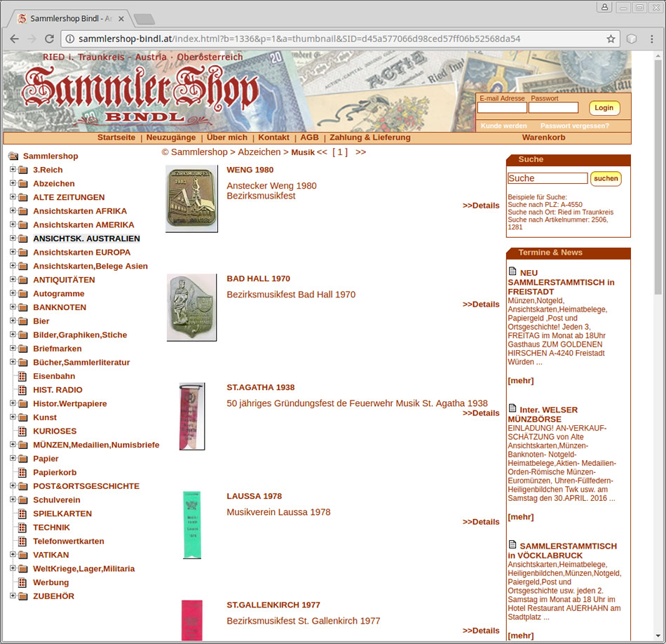
Task: Click the scrollbar down arrow
Action: point(658,636)
